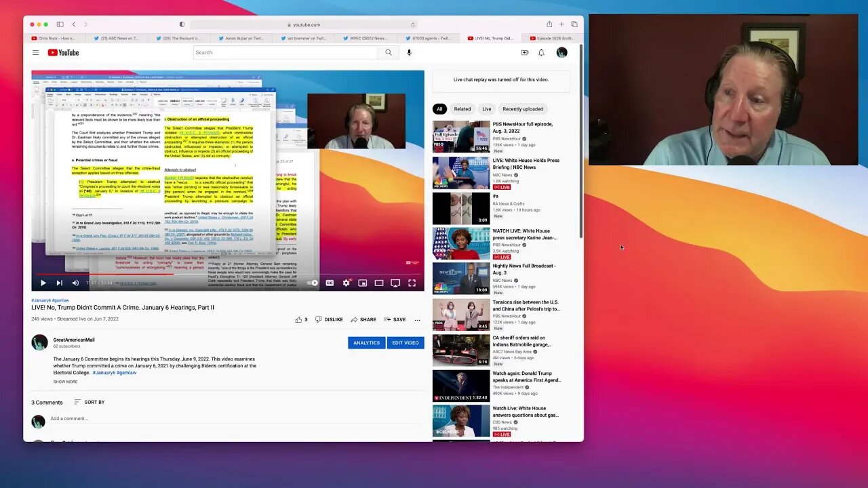Switch to the Episode 1828 Scott tab
This screenshot has height=488, width=868.
coord(551,38)
